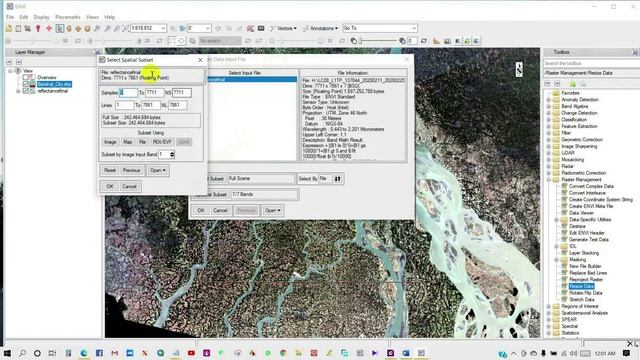This screenshot has width=640, height=360.
Task: Expand the reflectancefinal layer node
Action: (18, 91)
